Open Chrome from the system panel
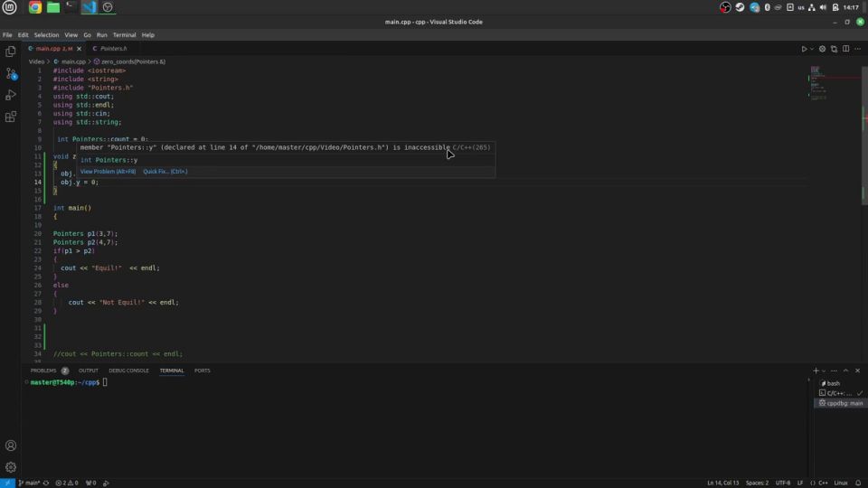This screenshot has width=868, height=488. click(x=35, y=7)
